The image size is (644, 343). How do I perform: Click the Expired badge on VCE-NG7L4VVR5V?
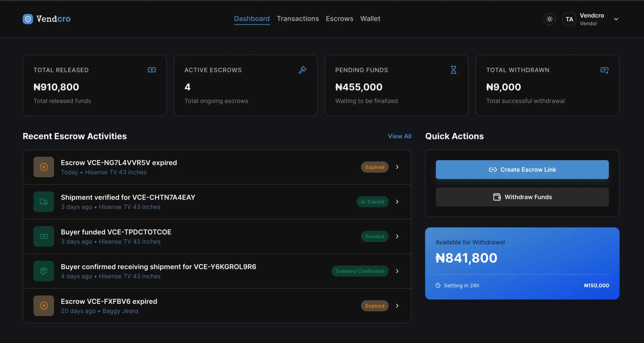(x=375, y=167)
